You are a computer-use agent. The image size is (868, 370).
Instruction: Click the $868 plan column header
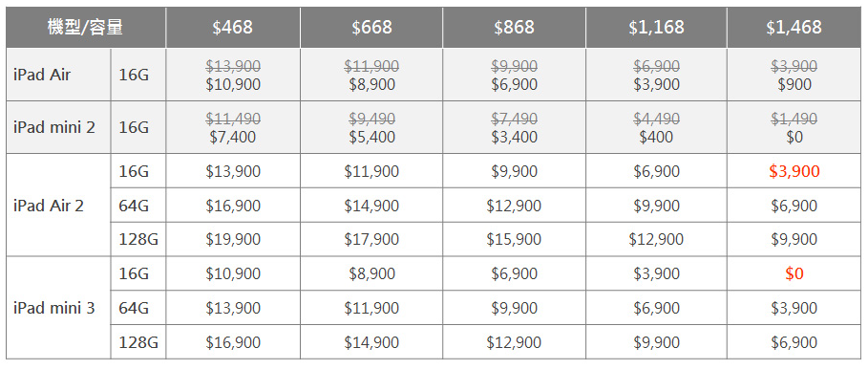[515, 27]
